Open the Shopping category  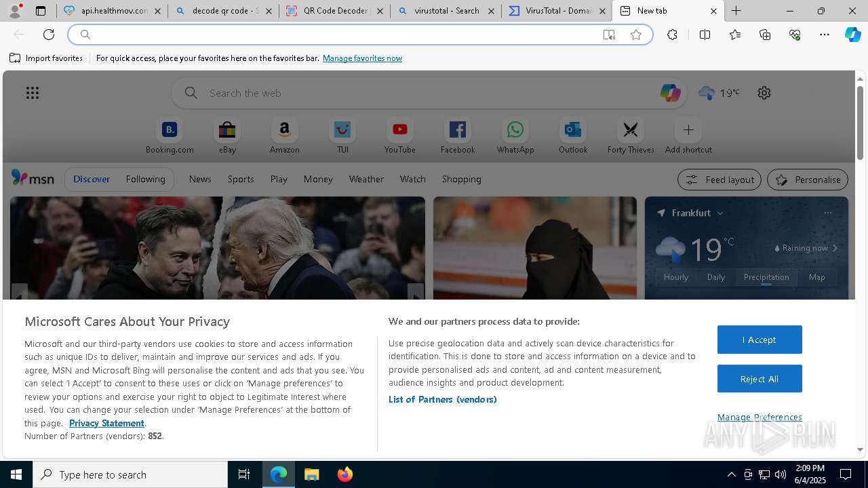click(x=462, y=179)
